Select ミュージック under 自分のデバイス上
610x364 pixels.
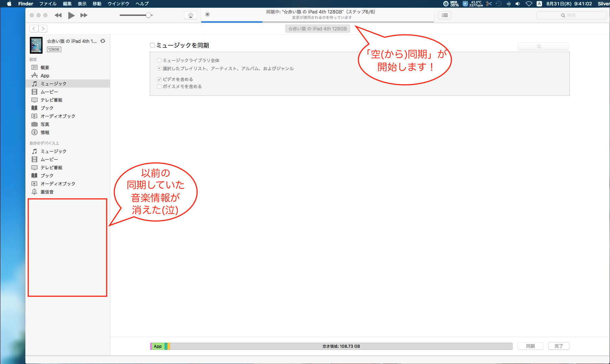[68, 151]
